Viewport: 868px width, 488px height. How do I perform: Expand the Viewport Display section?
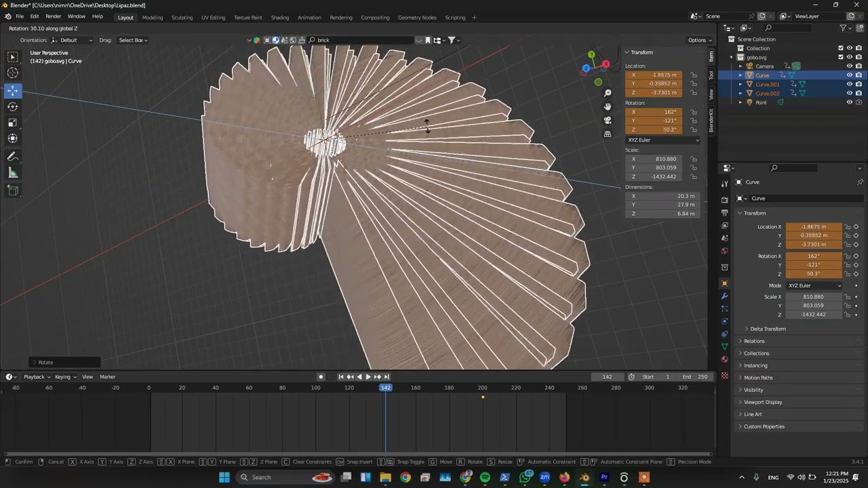[x=763, y=402]
